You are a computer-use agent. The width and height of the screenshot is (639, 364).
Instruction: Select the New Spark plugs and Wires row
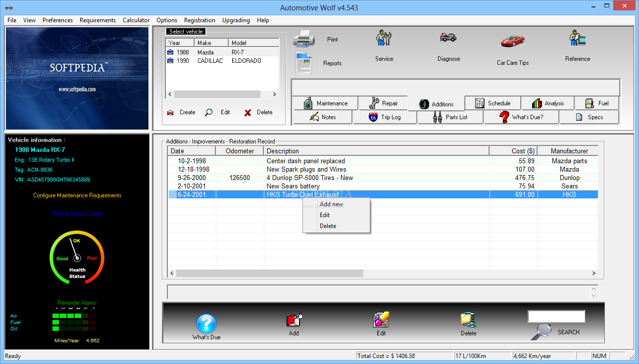tap(383, 169)
